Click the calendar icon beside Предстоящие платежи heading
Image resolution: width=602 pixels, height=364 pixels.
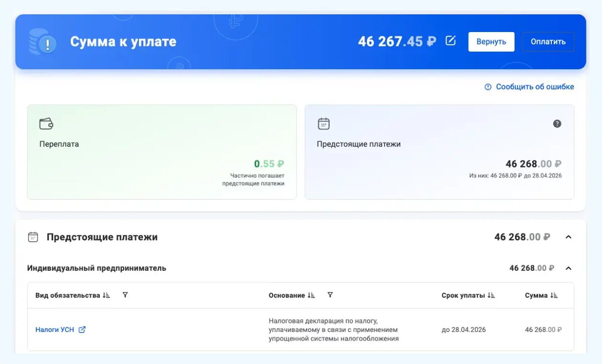tap(33, 237)
